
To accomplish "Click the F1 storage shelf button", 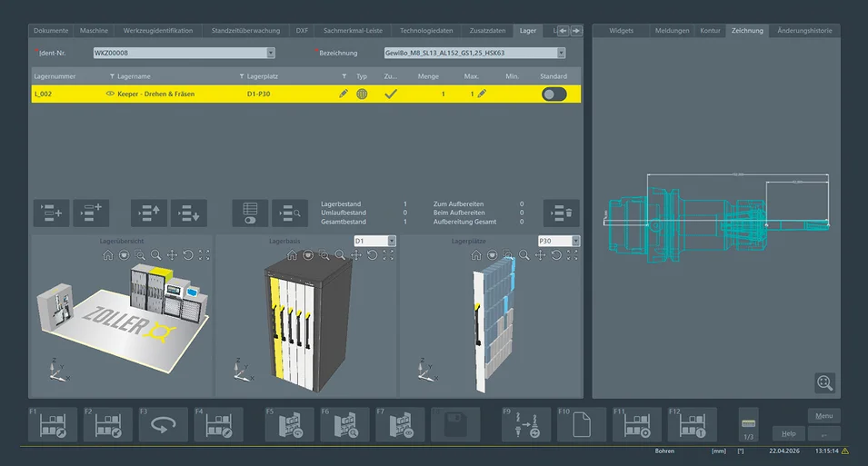I will [x=53, y=424].
